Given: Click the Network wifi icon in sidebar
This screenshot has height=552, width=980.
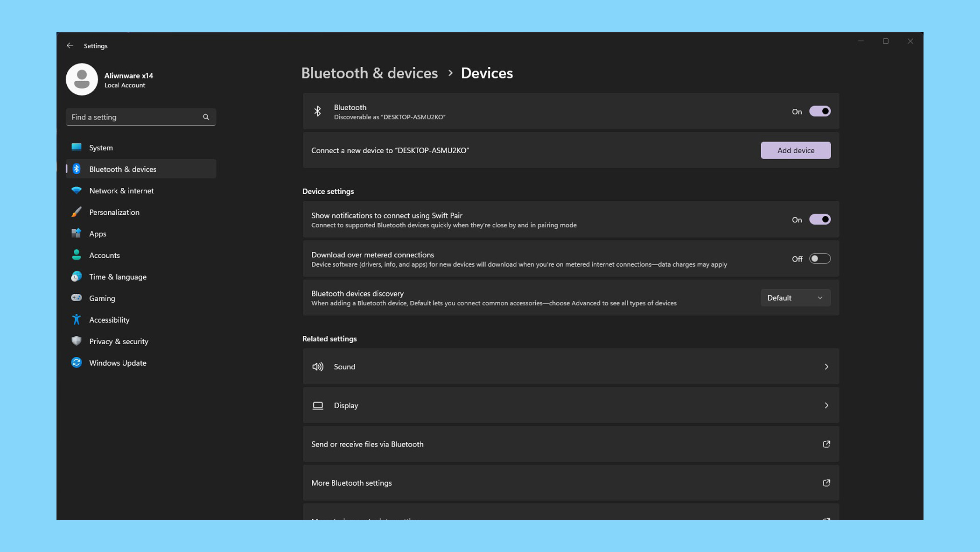Looking at the screenshot, I should tap(77, 191).
